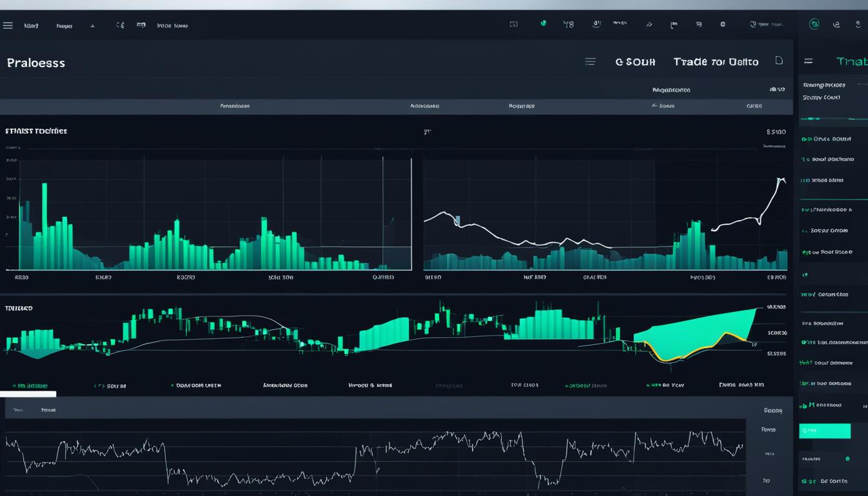The width and height of the screenshot is (868, 496).
Task: Select the second tab above the bottom line chart
Action: [x=48, y=410]
